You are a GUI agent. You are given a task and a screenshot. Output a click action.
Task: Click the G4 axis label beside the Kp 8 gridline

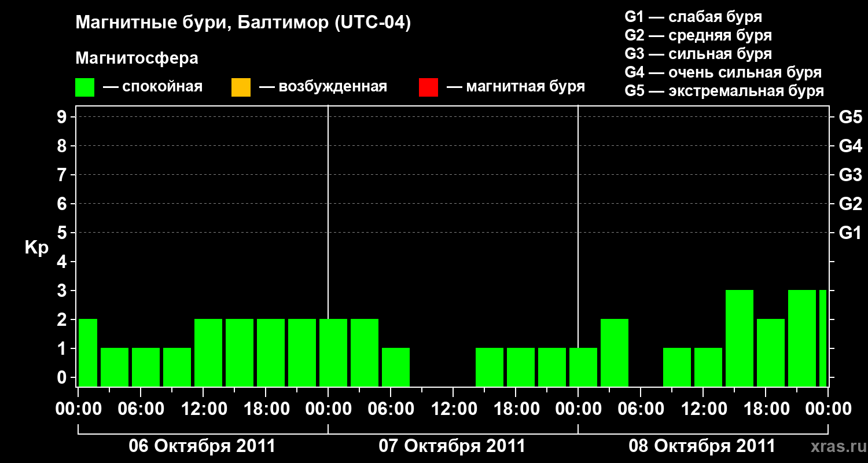[851, 146]
